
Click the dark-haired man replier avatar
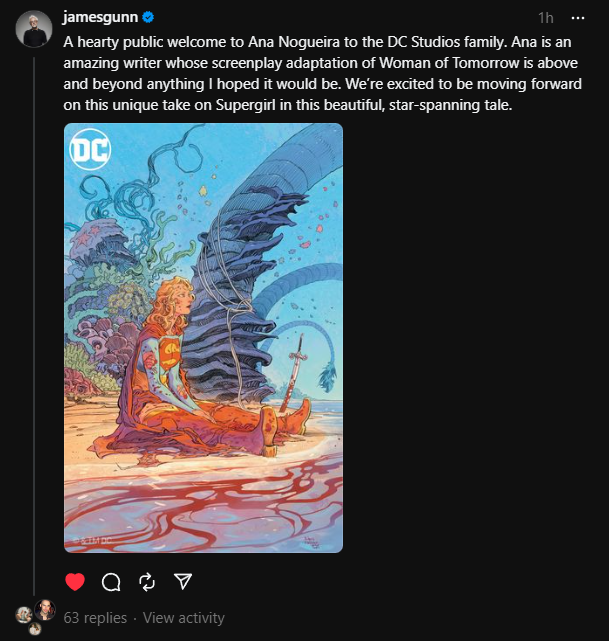(45, 610)
